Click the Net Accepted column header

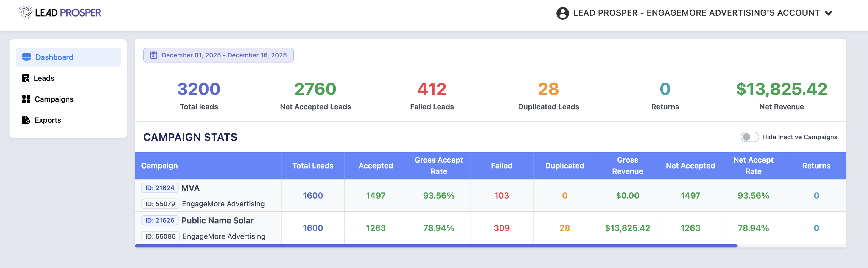(690, 166)
